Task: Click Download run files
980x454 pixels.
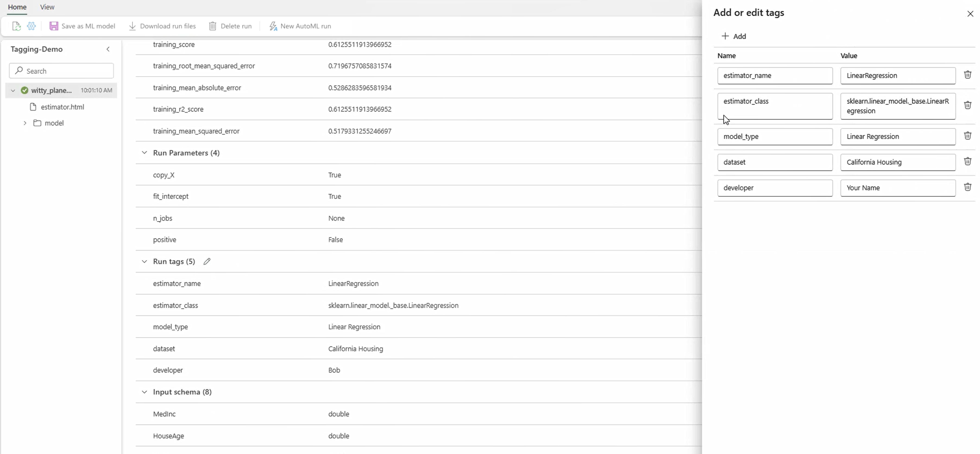Action: tap(163, 26)
